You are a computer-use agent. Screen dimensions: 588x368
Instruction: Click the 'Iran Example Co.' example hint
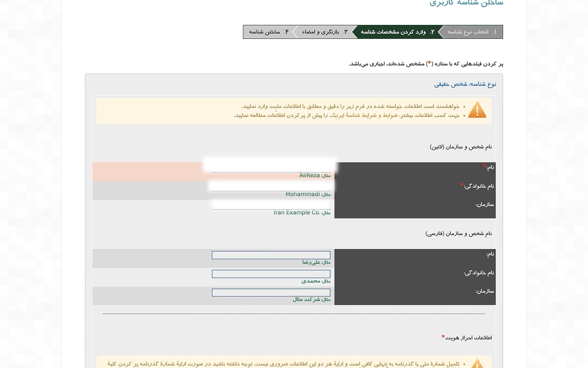(x=297, y=213)
